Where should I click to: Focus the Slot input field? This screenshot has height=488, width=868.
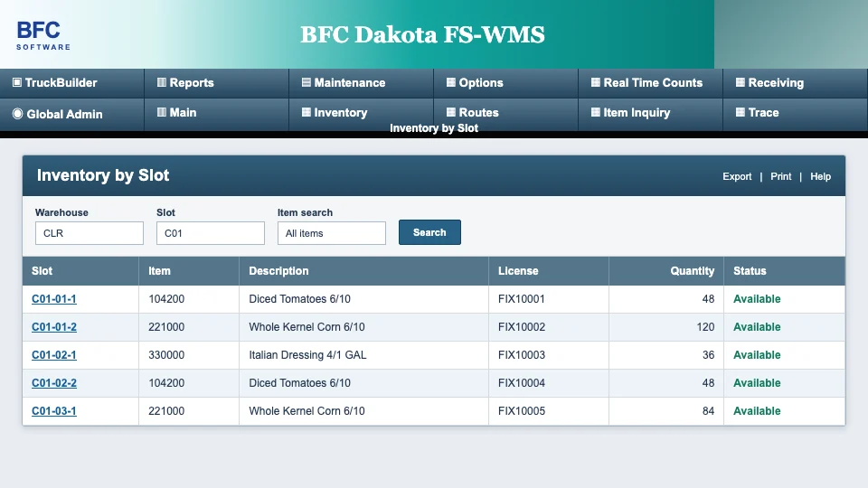pyautogui.click(x=211, y=233)
